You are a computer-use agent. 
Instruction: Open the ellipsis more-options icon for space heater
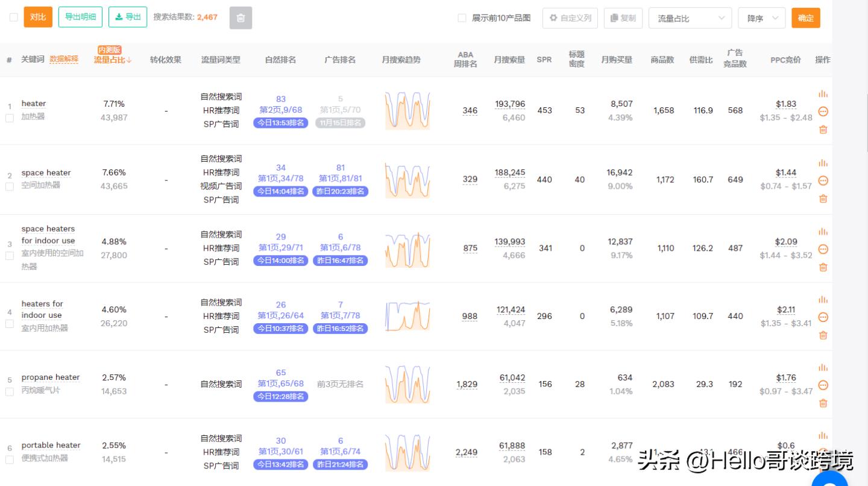tap(823, 180)
